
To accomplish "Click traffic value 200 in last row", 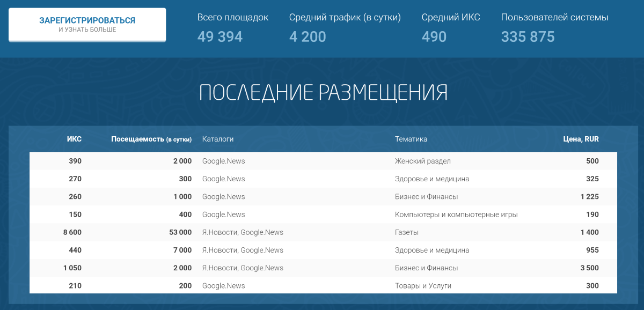I will [185, 286].
